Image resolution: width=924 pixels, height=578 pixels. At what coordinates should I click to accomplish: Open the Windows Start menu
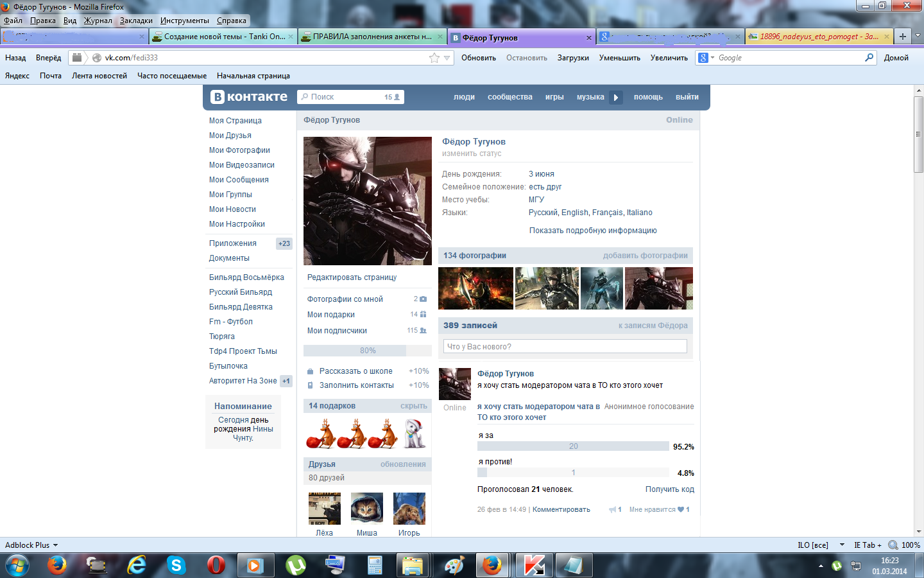17,566
